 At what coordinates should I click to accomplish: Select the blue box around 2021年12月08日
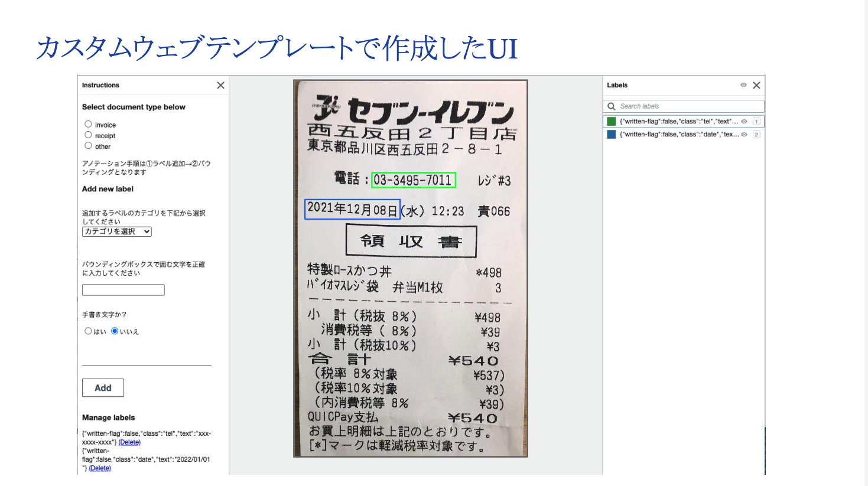(x=352, y=209)
